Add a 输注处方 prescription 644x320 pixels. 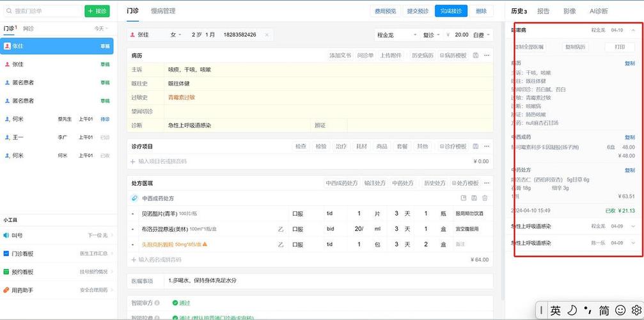375,183
